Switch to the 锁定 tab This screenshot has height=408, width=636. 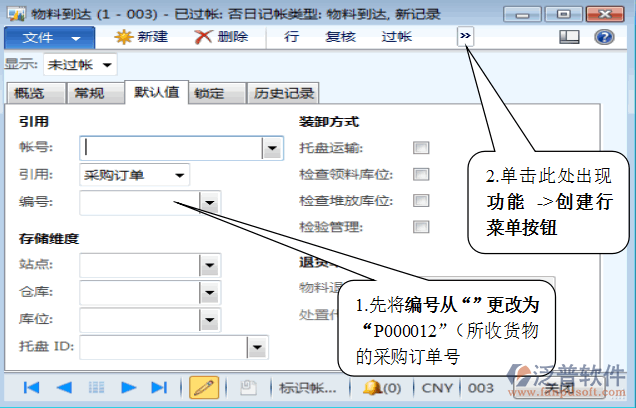217,93
